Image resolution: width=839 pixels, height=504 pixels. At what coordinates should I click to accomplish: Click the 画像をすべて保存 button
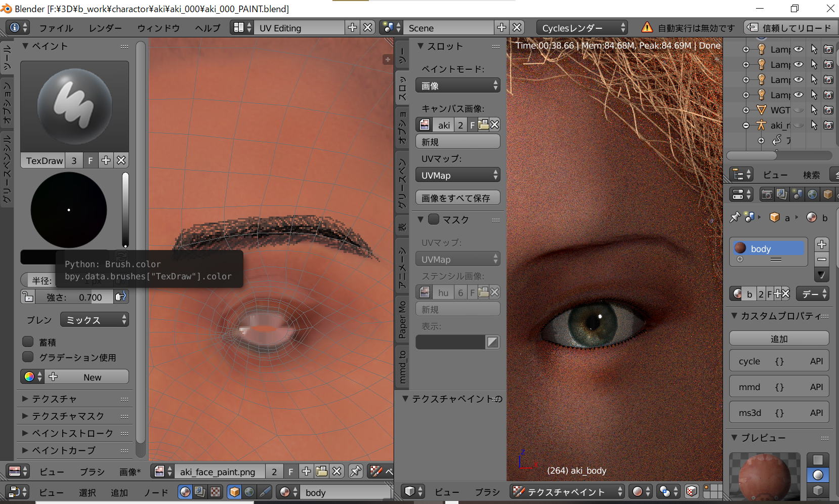pyautogui.click(x=457, y=198)
